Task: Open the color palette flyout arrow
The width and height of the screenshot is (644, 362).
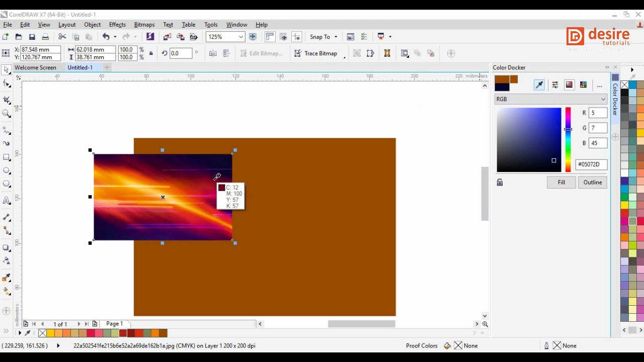Action: [x=632, y=70]
